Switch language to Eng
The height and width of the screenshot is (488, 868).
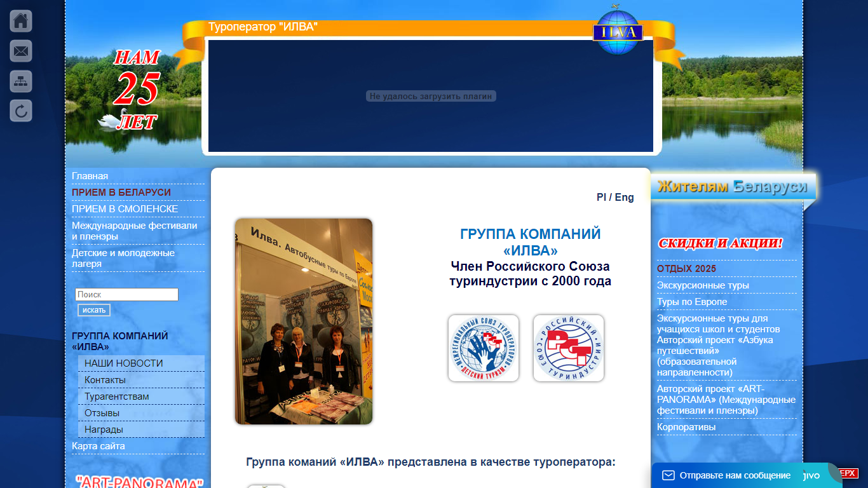click(624, 198)
